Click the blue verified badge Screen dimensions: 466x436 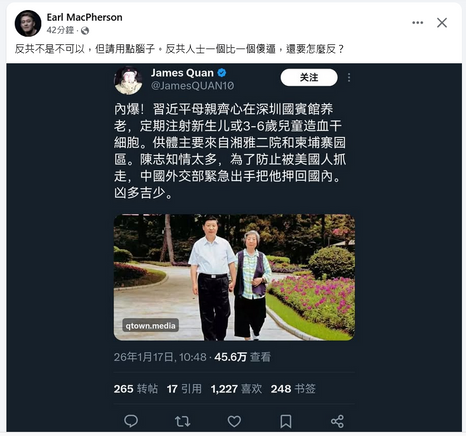click(x=222, y=72)
